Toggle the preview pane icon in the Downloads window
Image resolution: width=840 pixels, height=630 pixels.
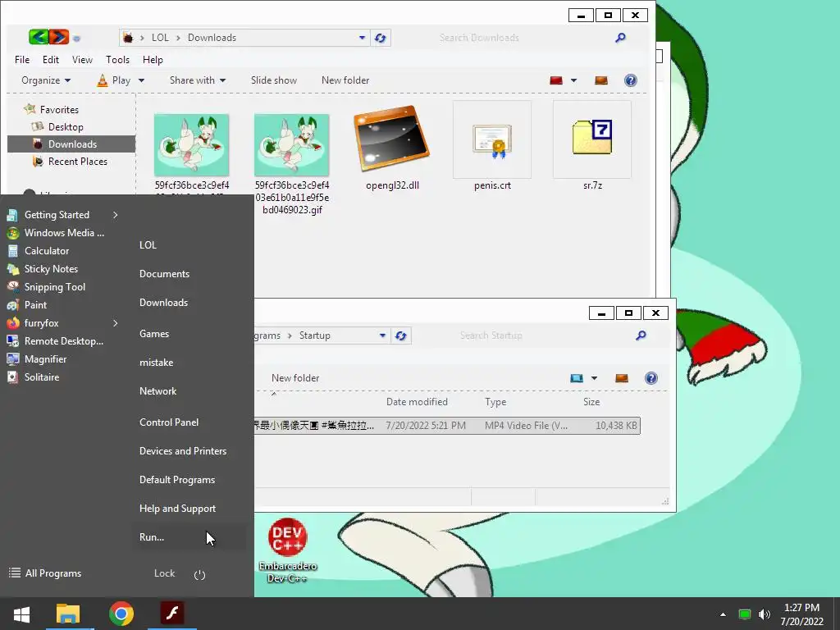[601, 80]
